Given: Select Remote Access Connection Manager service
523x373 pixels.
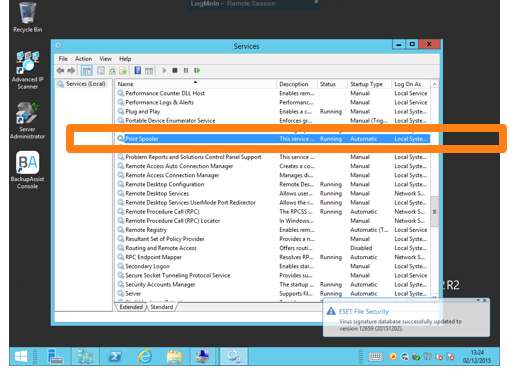Looking at the screenshot, I should coord(273,175).
